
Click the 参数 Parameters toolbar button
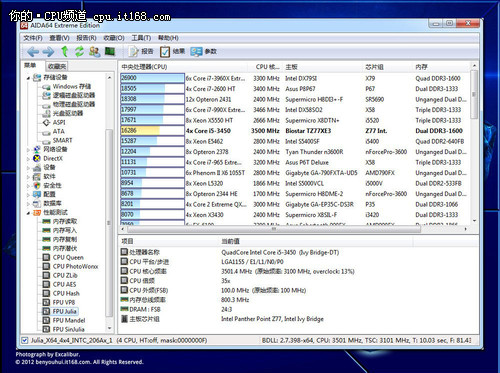tap(204, 51)
